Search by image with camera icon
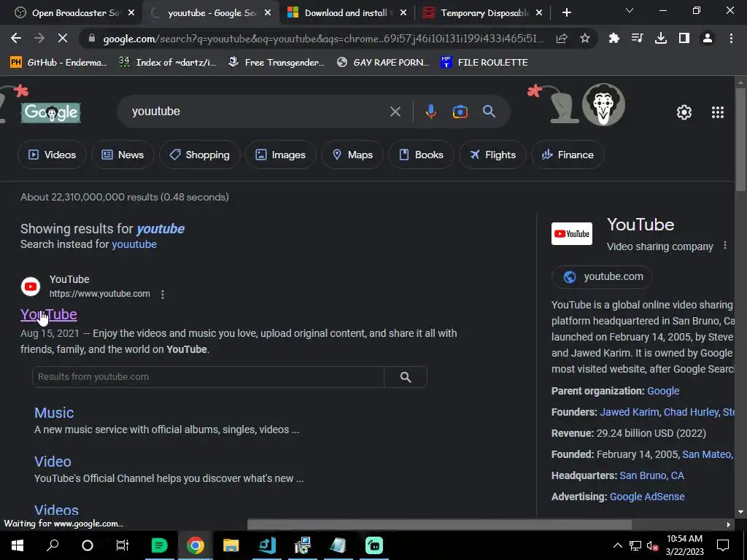The width and height of the screenshot is (747, 560). 460,112
